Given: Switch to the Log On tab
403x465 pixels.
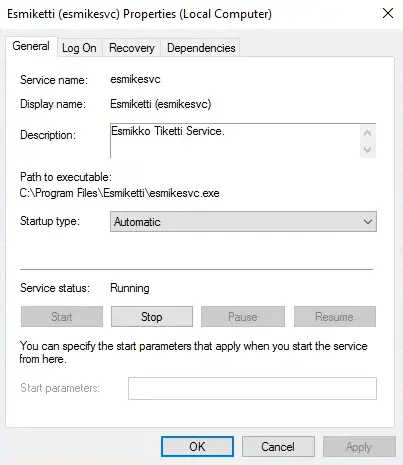Looking at the screenshot, I should click(x=79, y=48).
